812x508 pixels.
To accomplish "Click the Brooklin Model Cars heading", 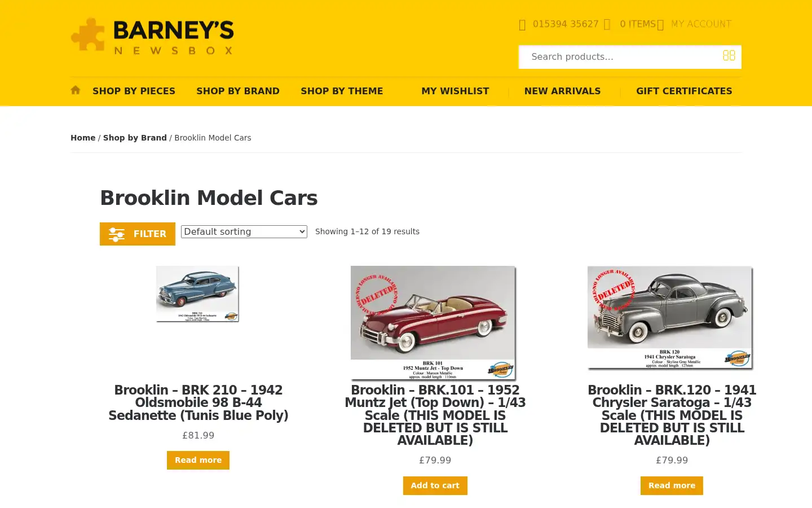I will tap(209, 198).
